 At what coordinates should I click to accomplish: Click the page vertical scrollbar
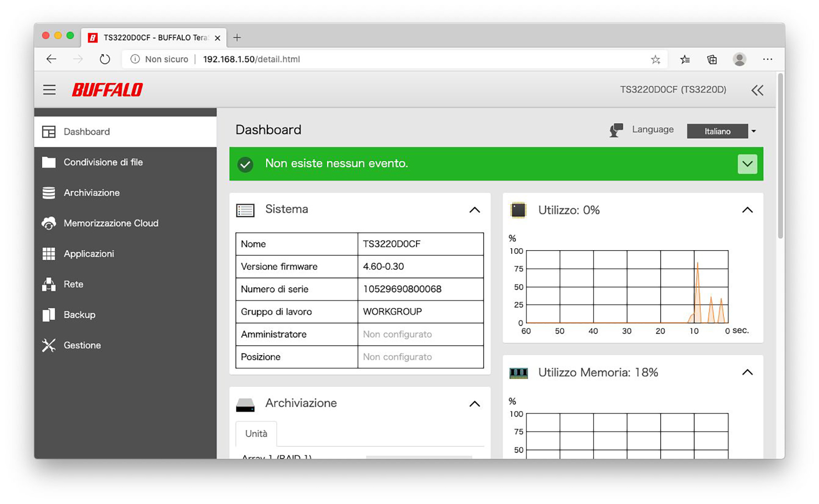point(780,156)
